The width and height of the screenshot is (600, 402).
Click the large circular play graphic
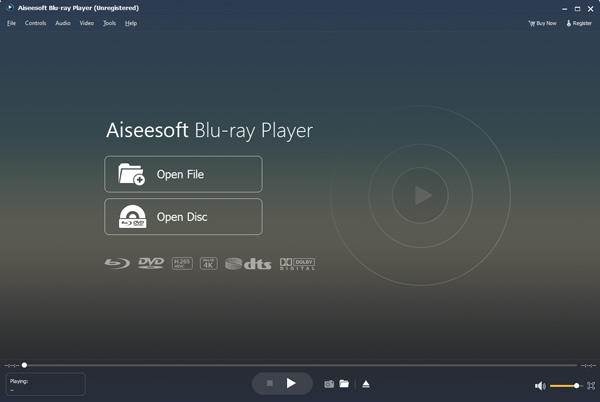coord(420,195)
